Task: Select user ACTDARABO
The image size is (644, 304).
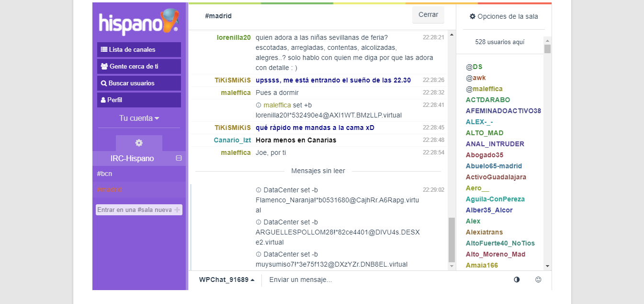Action: coord(488,100)
